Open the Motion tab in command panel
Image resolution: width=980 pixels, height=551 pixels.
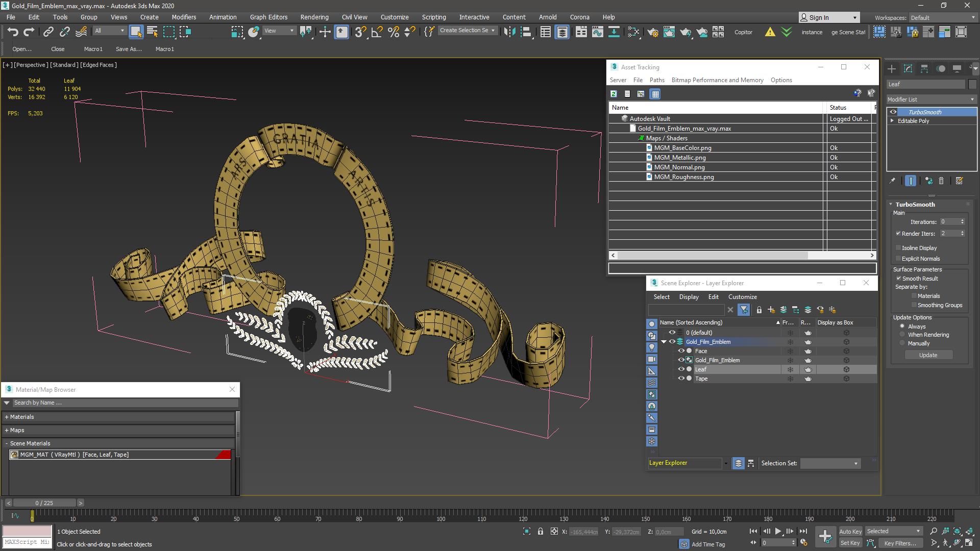pyautogui.click(x=941, y=68)
